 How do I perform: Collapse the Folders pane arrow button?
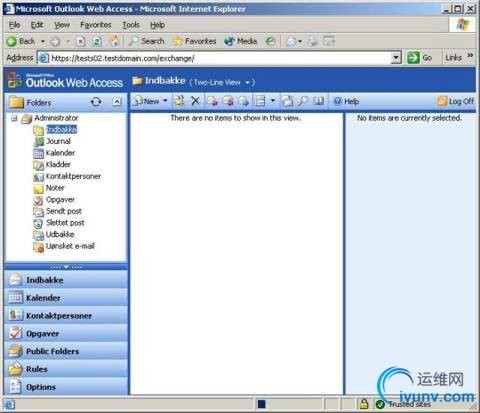117,102
